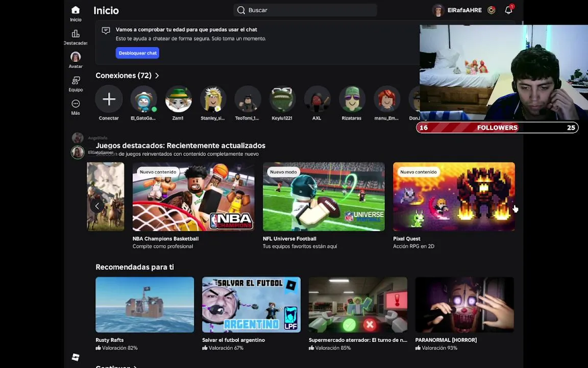This screenshot has width=588, height=368.
Task: Click into the Buscar search field
Action: point(305,10)
